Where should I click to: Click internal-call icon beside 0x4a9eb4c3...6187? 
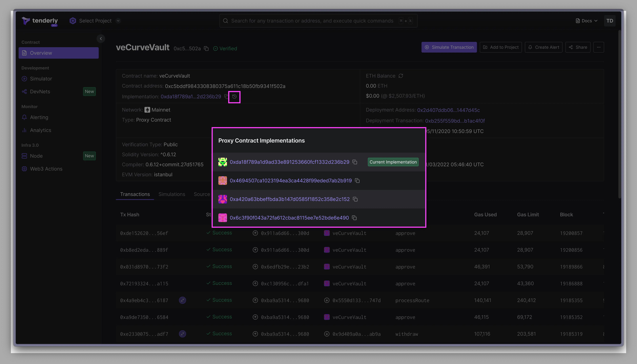[x=182, y=300]
